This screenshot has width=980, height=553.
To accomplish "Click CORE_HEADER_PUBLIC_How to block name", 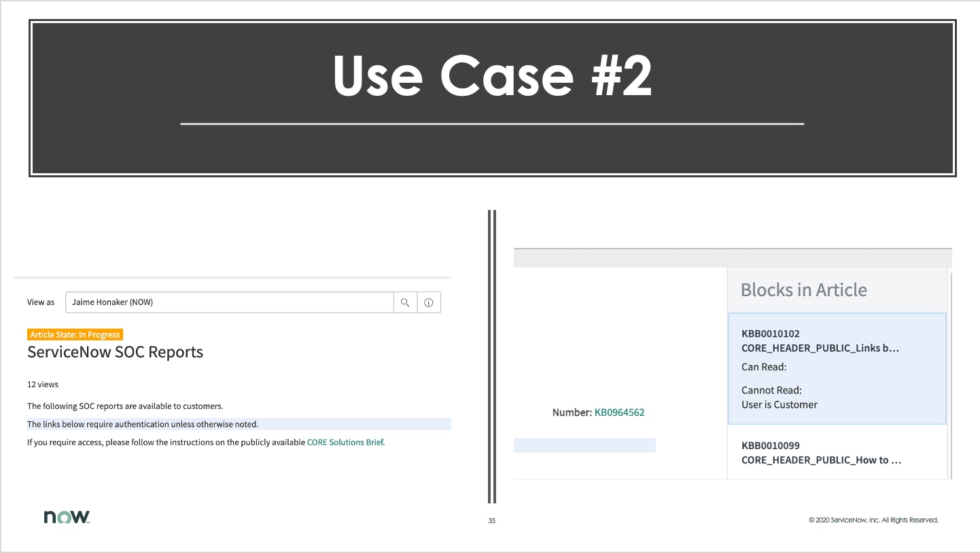I will click(821, 460).
